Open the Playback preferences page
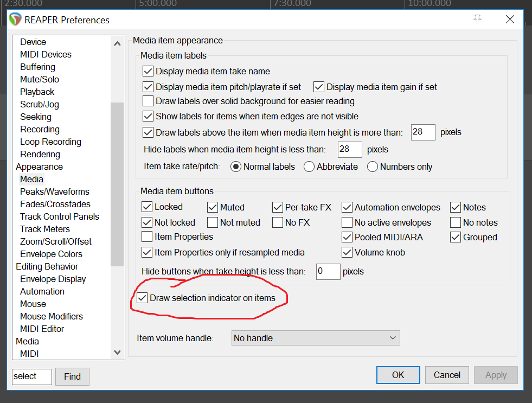The image size is (532, 403). [37, 92]
